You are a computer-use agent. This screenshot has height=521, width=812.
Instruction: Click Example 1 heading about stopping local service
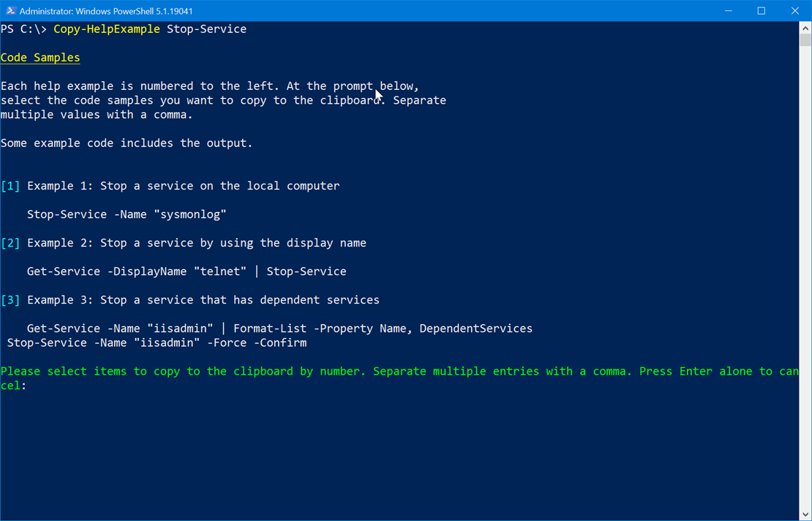tap(183, 185)
